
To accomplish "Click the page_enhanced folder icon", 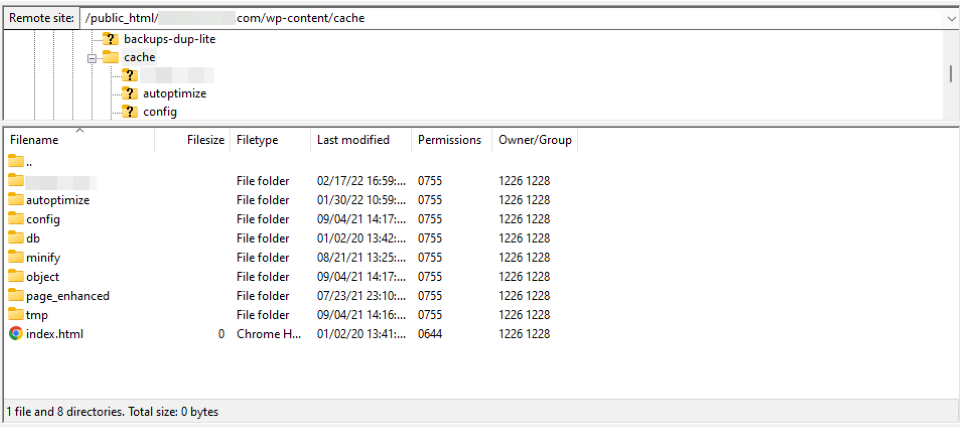I will (15, 296).
